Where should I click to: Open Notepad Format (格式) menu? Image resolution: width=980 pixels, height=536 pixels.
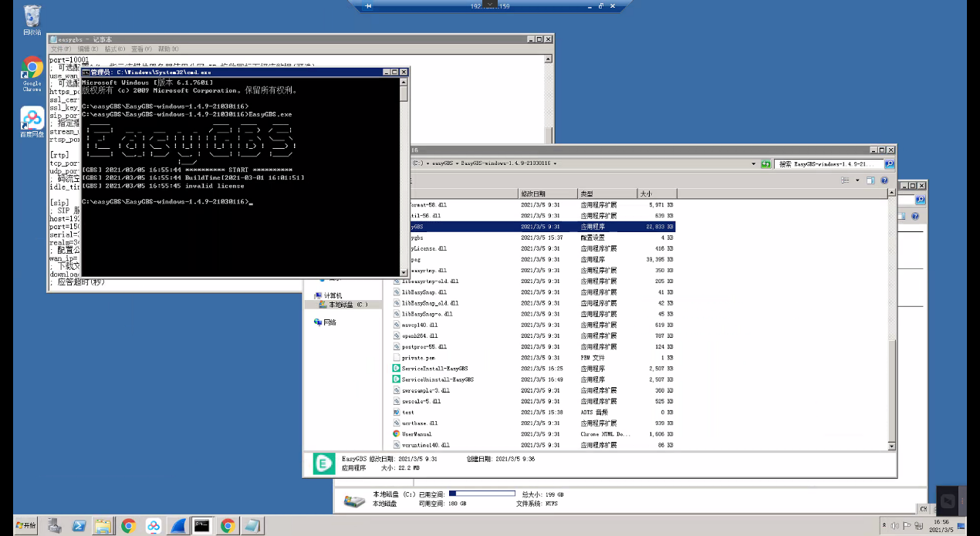coord(114,49)
